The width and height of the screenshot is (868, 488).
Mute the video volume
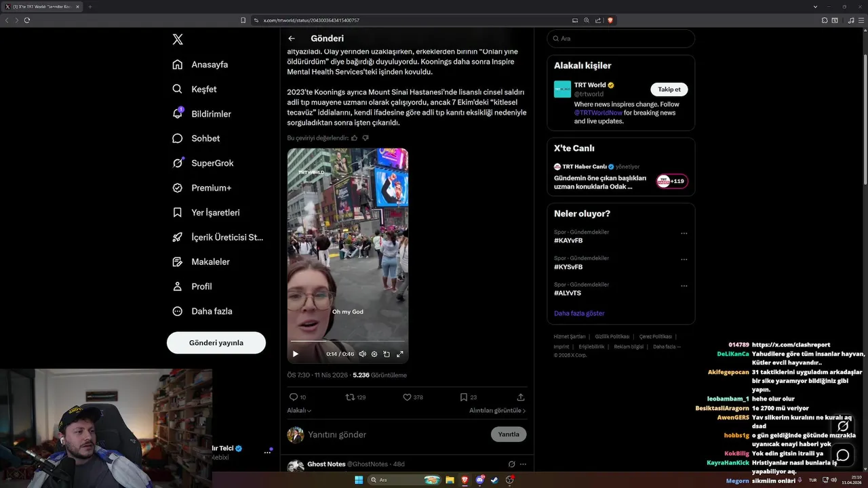(362, 354)
